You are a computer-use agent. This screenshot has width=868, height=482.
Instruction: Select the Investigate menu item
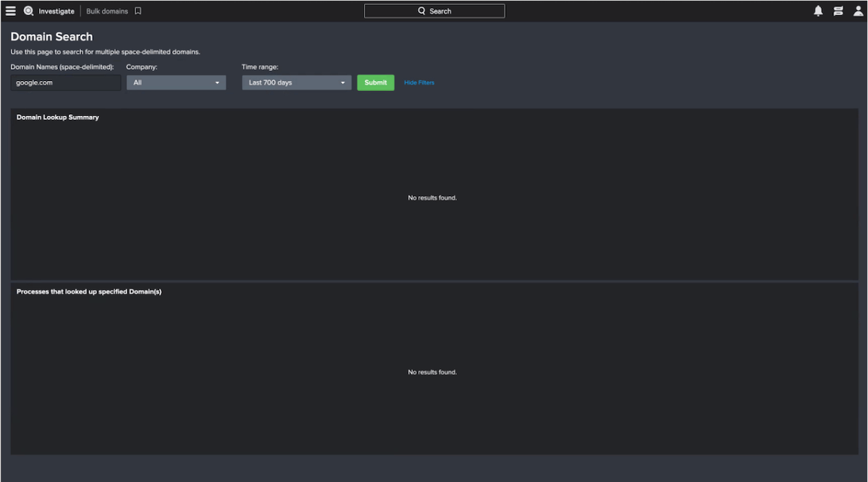click(x=56, y=10)
